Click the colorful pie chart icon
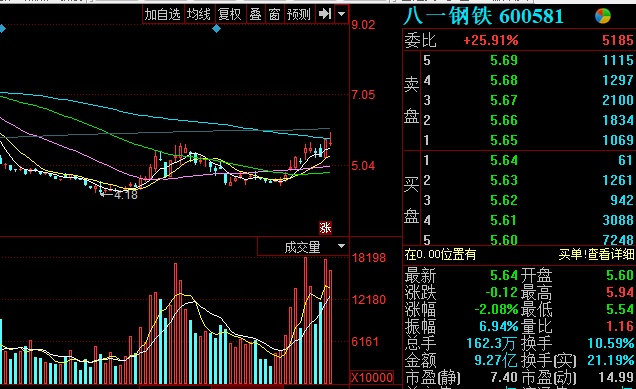The width and height of the screenshot is (636, 389). point(603,16)
